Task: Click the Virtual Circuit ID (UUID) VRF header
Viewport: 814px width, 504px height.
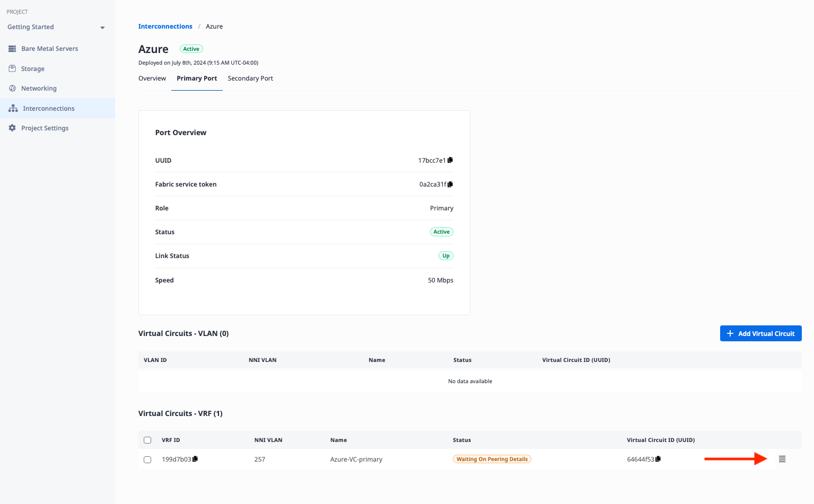Action: [661, 440]
